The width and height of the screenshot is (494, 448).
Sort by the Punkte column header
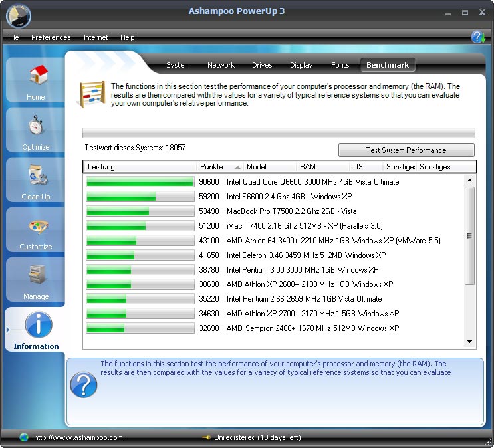219,167
